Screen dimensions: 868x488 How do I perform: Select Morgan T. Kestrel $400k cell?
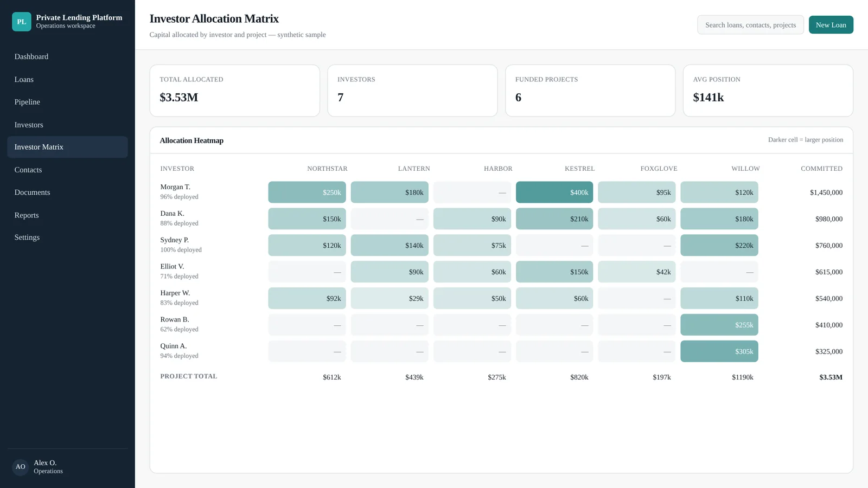[x=554, y=192]
